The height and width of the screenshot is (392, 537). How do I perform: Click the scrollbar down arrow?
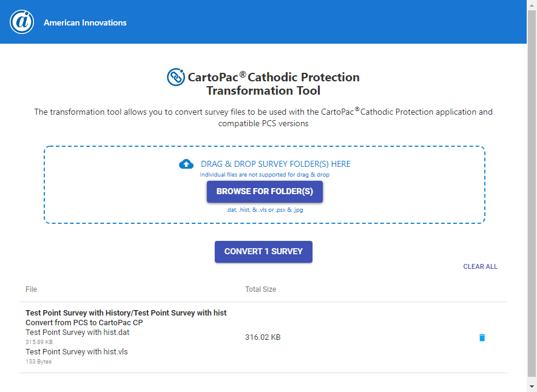(x=532, y=387)
